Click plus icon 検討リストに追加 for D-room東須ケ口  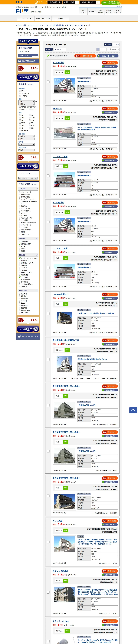coord(103,298)
